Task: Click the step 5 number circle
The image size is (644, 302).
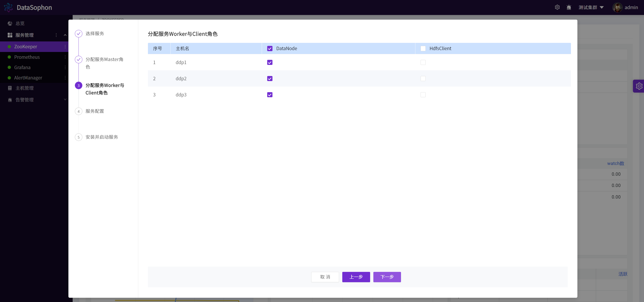Action: (x=79, y=137)
